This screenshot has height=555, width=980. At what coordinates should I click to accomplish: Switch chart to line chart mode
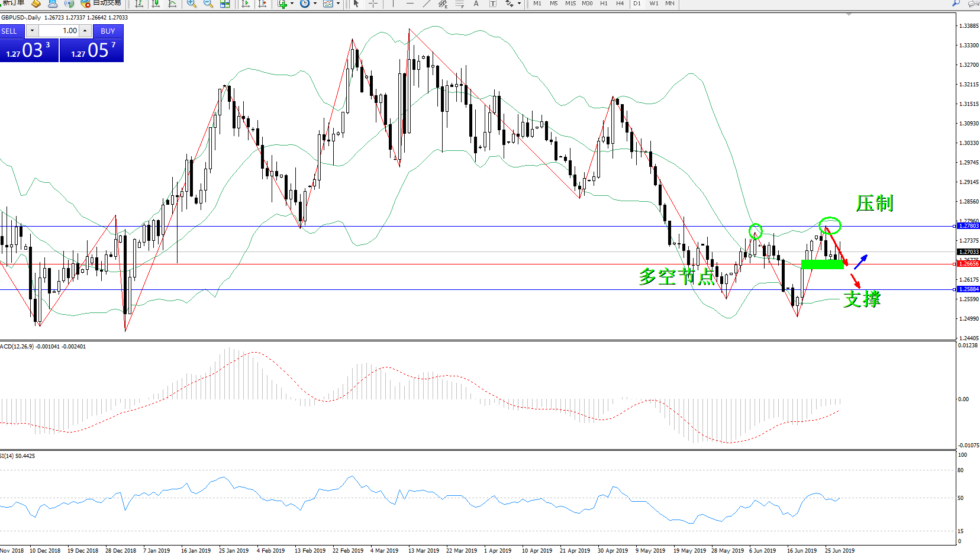pos(172,3)
